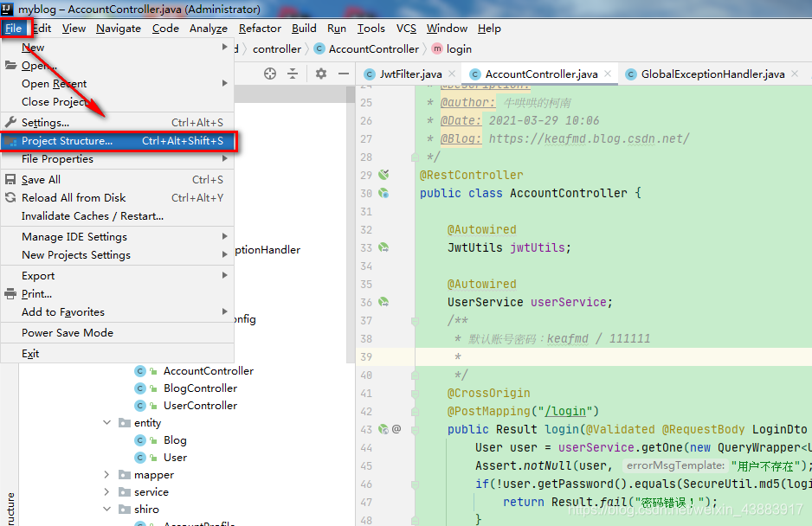The width and height of the screenshot is (812, 526).
Task: Choose Project Structure from File menu
Action: tap(118, 141)
